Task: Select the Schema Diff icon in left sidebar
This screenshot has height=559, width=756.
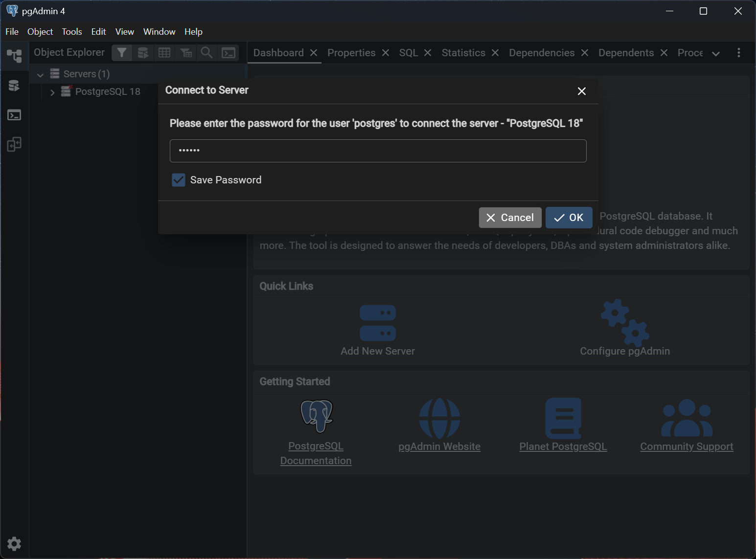Action: [x=14, y=144]
